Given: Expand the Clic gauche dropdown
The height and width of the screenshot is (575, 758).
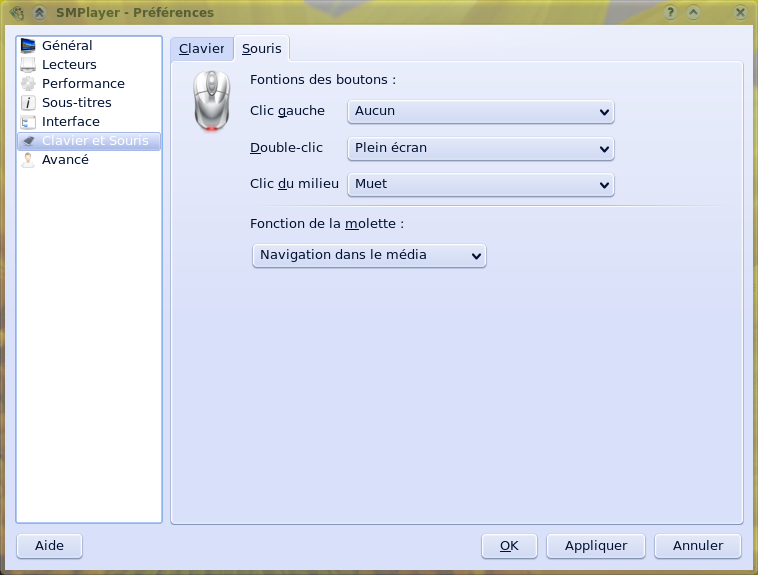Looking at the screenshot, I should 480,111.
